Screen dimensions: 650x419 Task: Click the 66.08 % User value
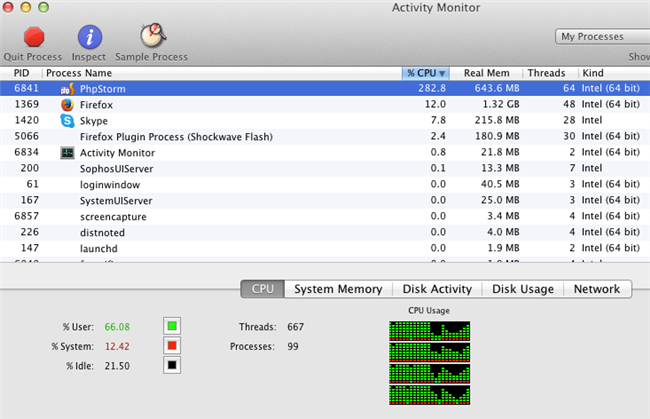point(117,327)
